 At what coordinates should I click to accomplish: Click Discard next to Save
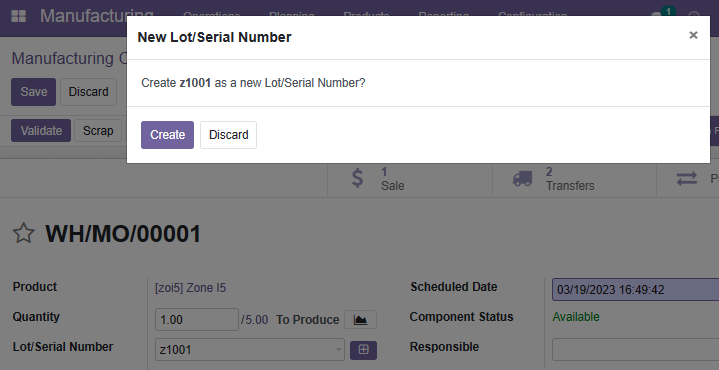(88, 92)
